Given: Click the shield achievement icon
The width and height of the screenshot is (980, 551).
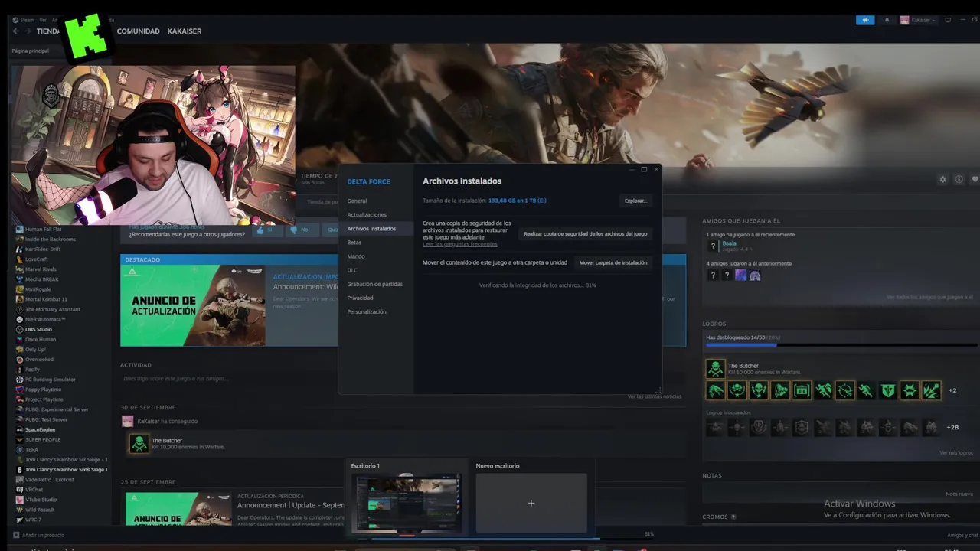Looking at the screenshot, I should click(x=887, y=390).
